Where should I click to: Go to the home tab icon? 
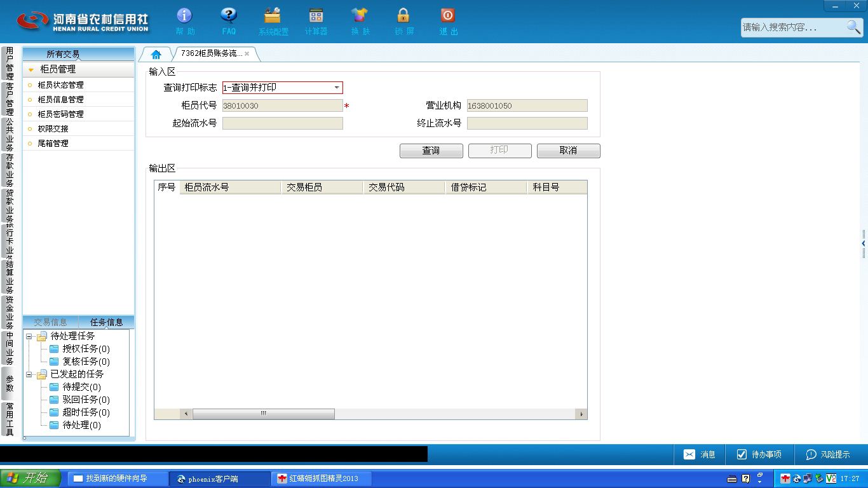156,54
